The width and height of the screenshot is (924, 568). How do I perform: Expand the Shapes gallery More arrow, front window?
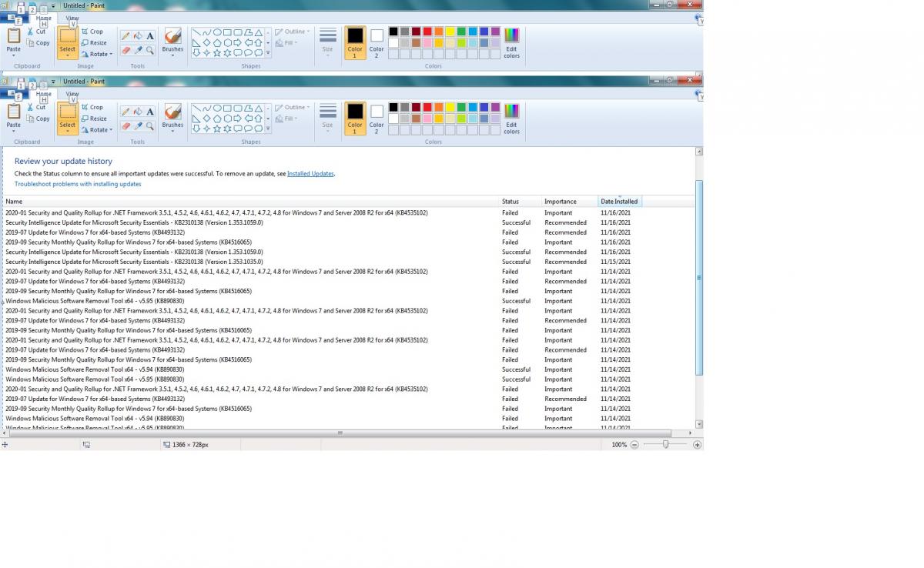tap(268, 129)
